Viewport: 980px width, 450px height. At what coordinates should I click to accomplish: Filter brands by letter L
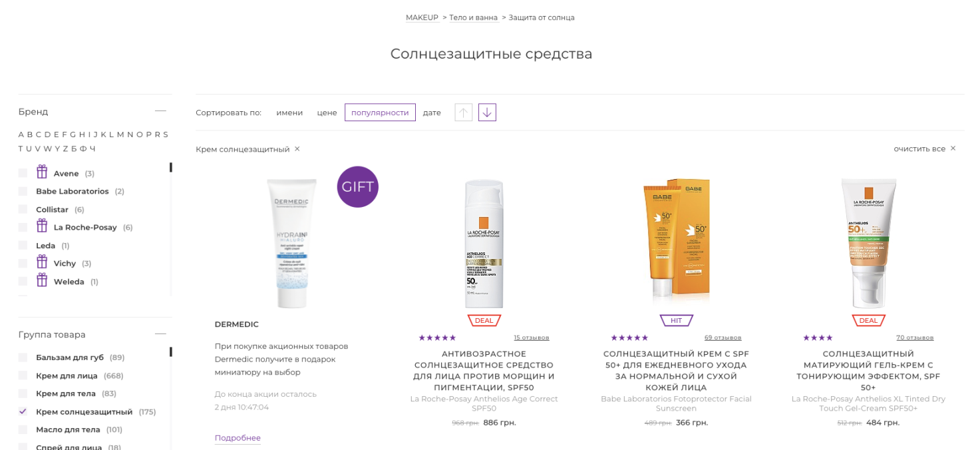[112, 134]
